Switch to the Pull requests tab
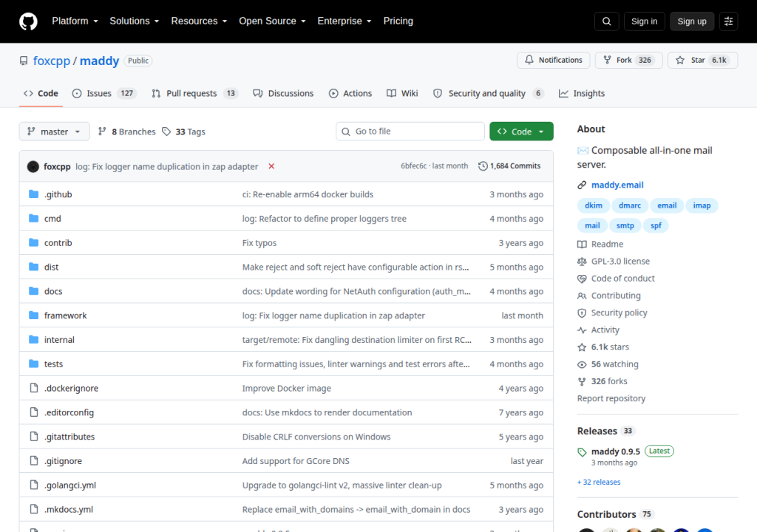Viewport: 757px width, 532px height. click(195, 93)
